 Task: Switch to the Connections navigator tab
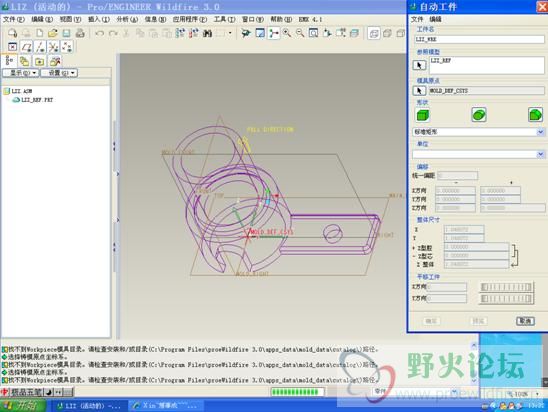coord(55,61)
